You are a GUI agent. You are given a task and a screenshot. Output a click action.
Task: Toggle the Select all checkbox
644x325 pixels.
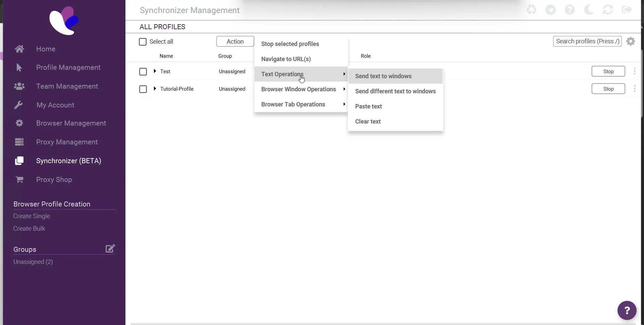[x=143, y=42]
